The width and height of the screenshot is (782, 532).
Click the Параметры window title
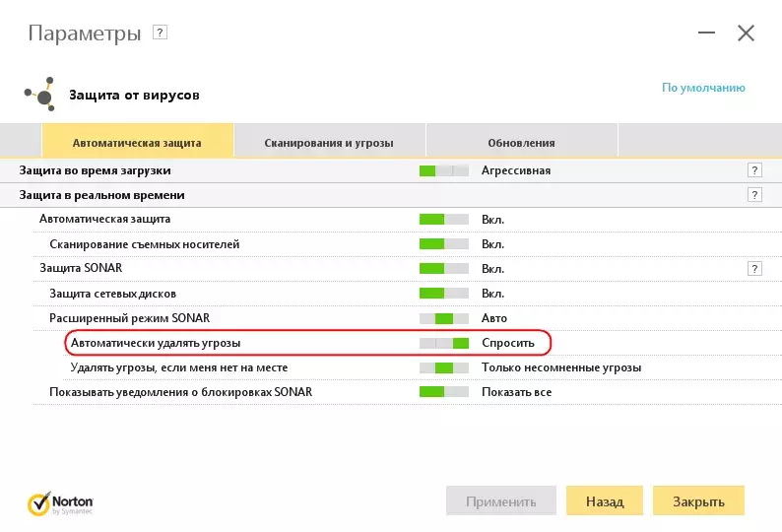tap(85, 33)
